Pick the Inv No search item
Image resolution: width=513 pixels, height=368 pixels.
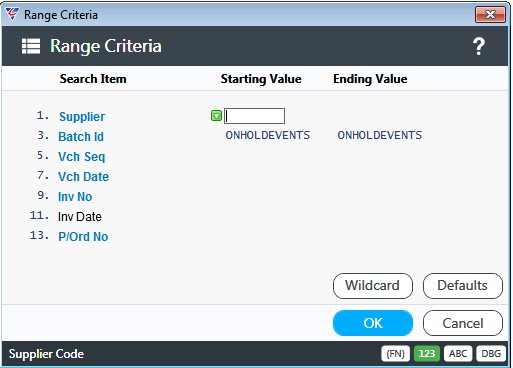pos(75,197)
